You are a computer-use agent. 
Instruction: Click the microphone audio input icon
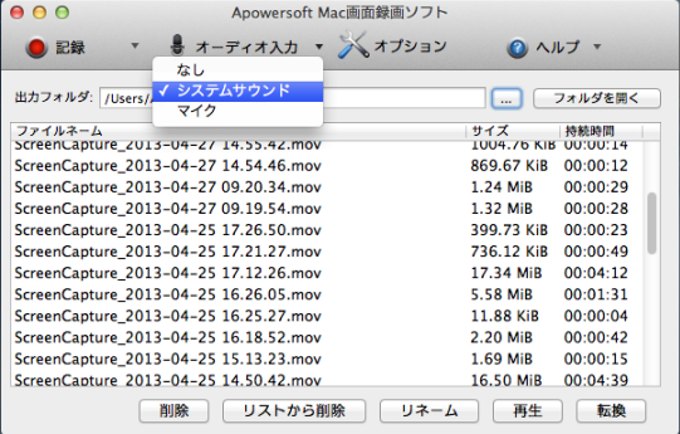(x=177, y=45)
